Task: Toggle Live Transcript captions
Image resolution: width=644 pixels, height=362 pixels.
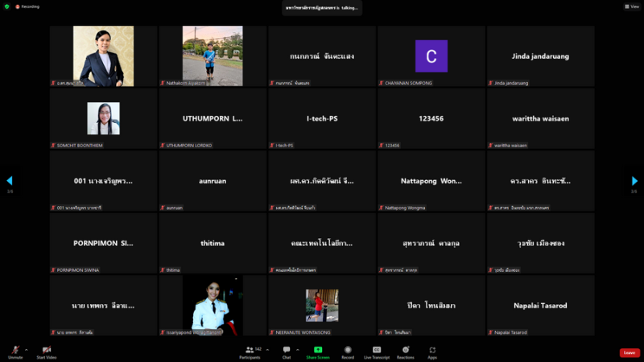Action: click(x=377, y=351)
